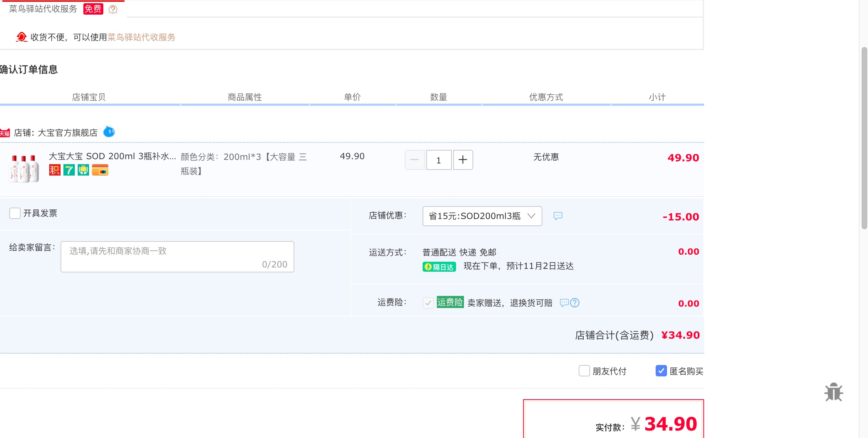
Task: Click the red subtotal 49.90
Action: (683, 158)
